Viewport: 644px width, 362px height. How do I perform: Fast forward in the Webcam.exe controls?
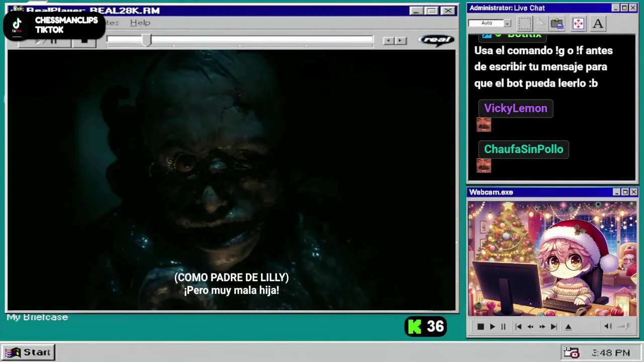pos(542,327)
